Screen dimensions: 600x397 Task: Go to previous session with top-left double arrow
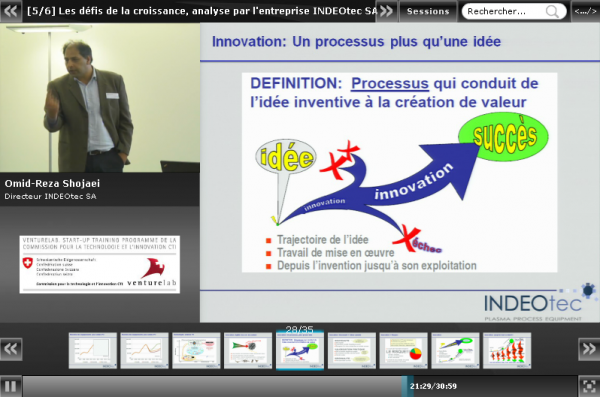[x=10, y=11]
